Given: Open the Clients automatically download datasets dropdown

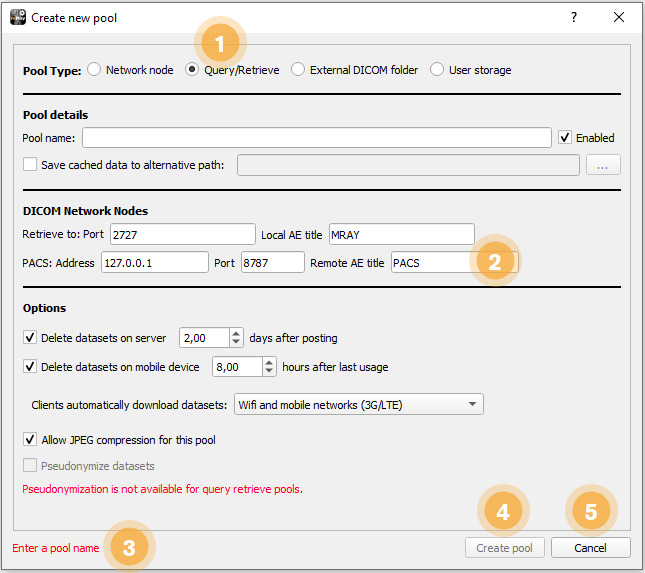Looking at the screenshot, I should 359,404.
